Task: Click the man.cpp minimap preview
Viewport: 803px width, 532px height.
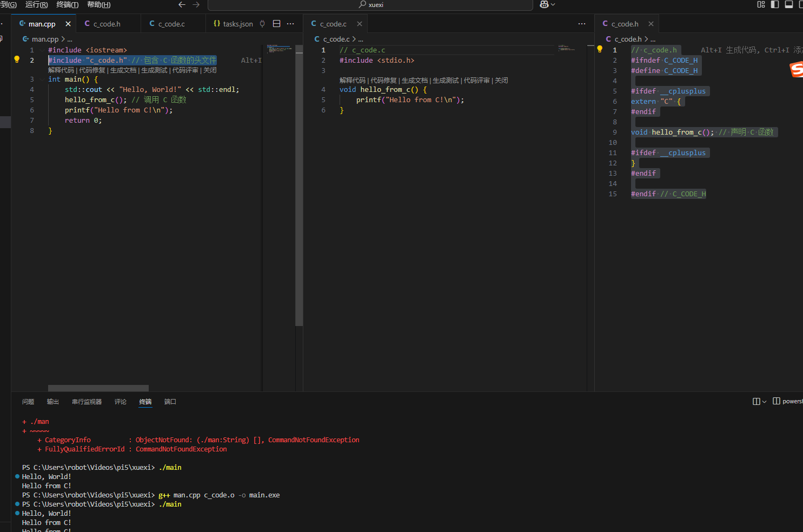Action: (278, 49)
